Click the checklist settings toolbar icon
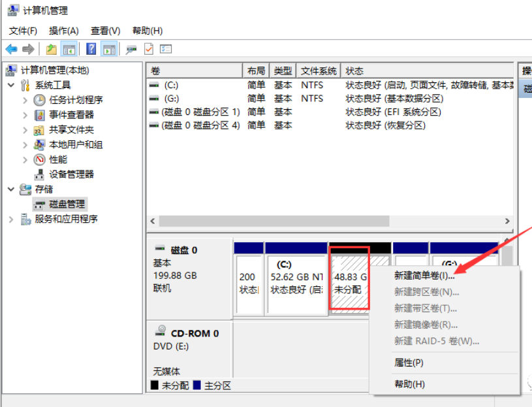Viewport: 532px width, 407px height. pos(166,49)
